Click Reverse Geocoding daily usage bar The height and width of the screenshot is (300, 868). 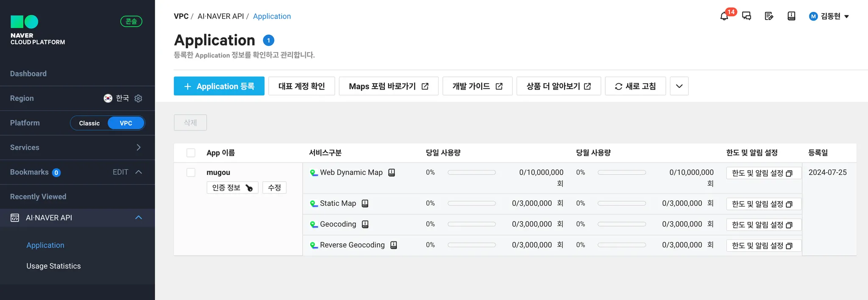472,245
